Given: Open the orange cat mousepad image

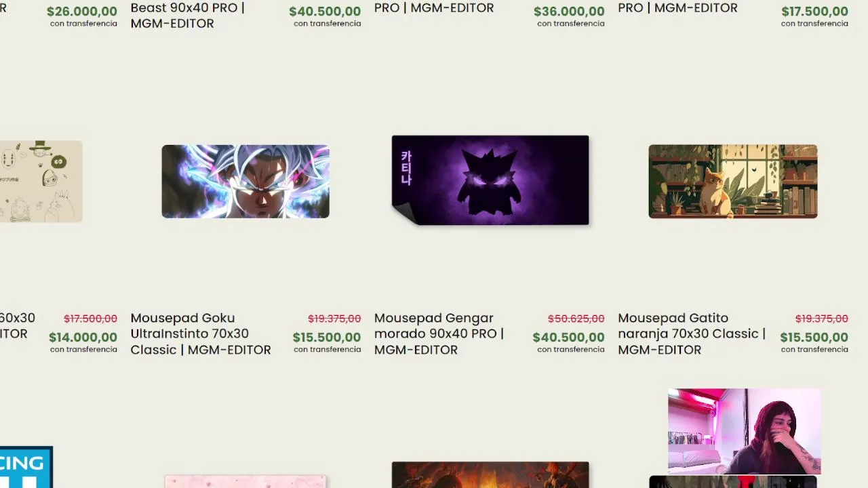Looking at the screenshot, I should pos(733,181).
